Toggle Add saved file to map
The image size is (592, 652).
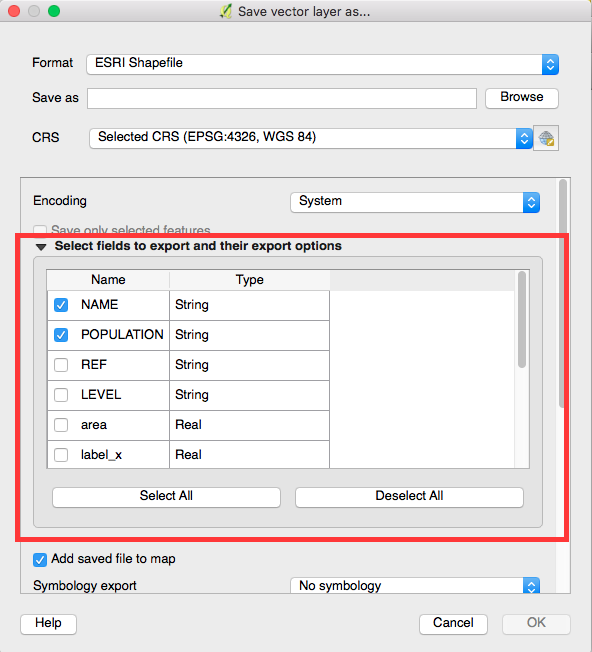point(40,559)
